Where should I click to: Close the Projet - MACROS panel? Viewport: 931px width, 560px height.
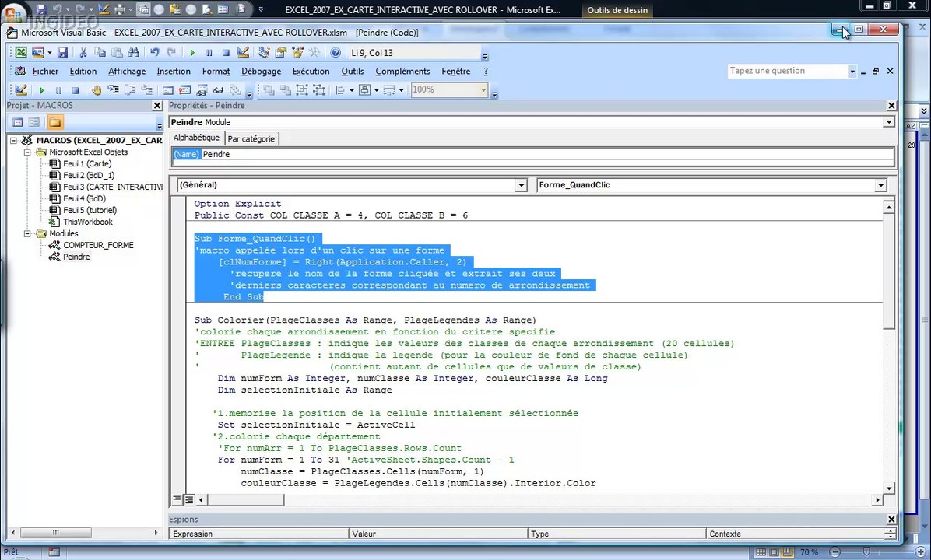(x=157, y=106)
